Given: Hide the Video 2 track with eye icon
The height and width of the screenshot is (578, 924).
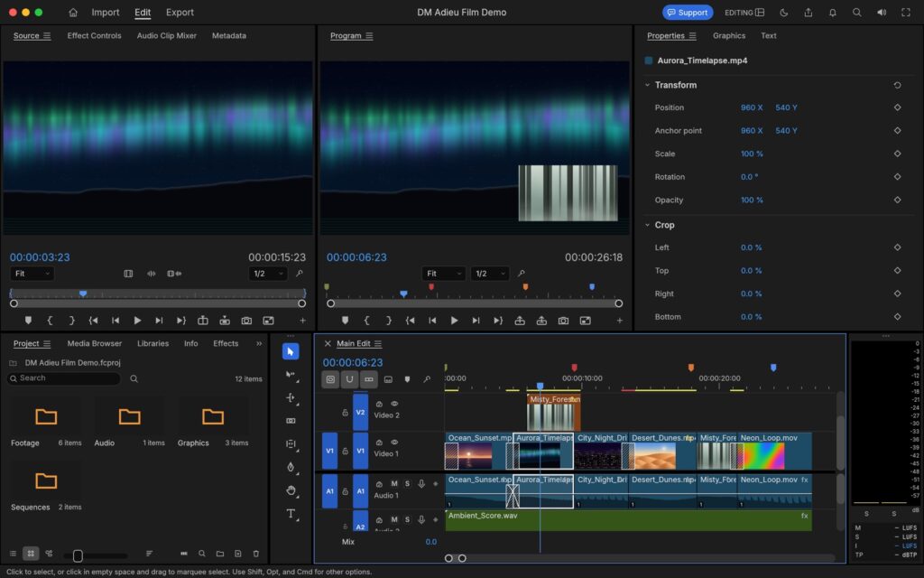Looking at the screenshot, I should click(x=394, y=404).
